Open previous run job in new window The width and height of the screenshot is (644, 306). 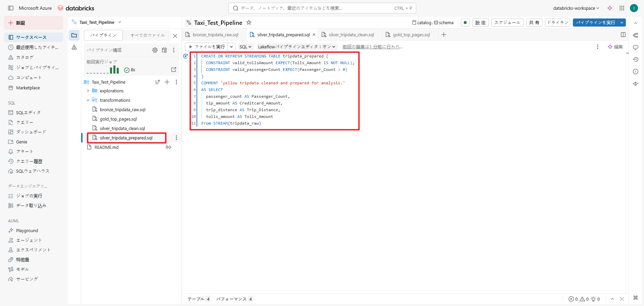pyautogui.click(x=174, y=70)
